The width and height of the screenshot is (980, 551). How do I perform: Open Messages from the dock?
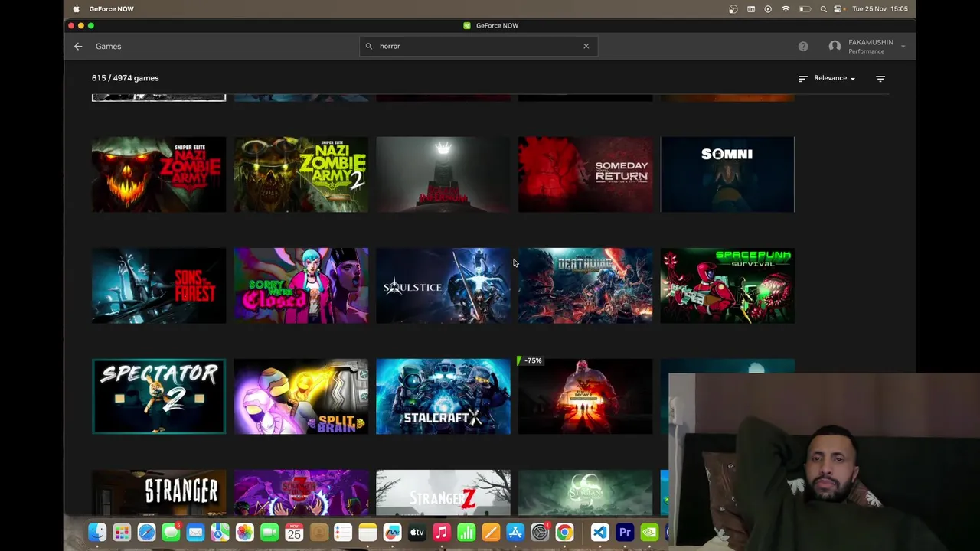pos(171,533)
